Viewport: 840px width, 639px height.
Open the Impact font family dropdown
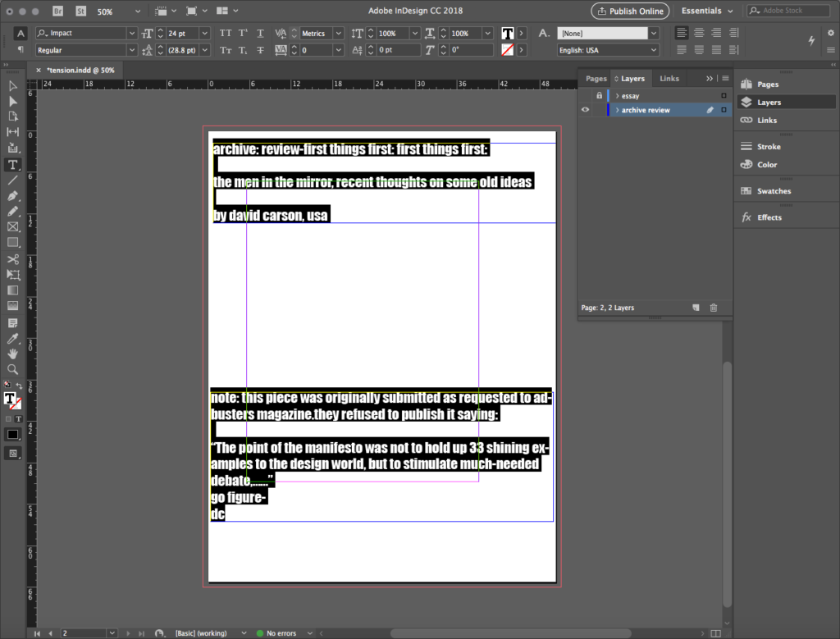click(x=131, y=34)
